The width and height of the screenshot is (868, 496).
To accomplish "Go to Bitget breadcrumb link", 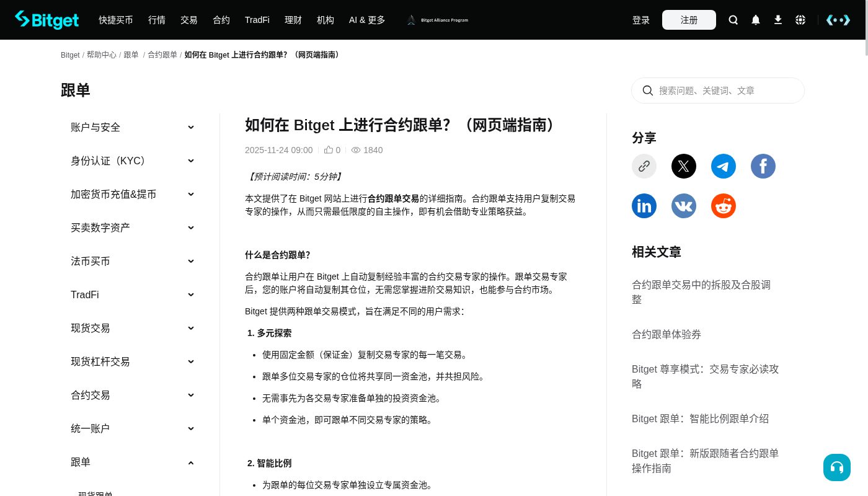I will (70, 55).
